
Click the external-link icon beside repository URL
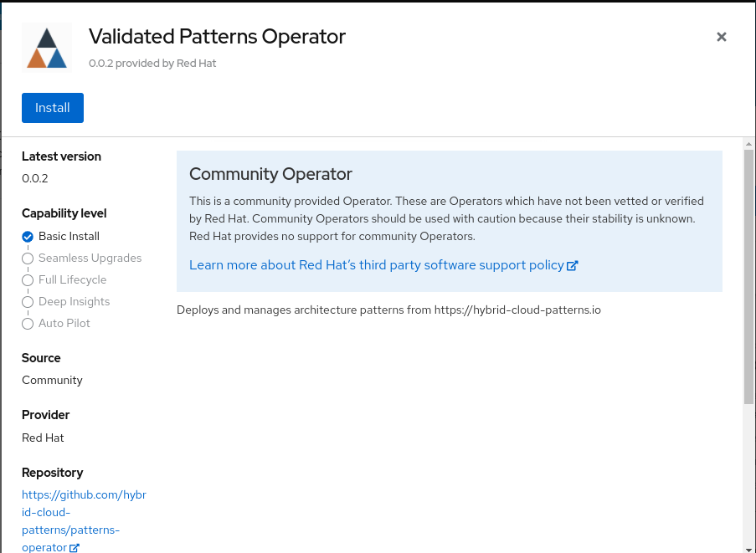(x=74, y=547)
